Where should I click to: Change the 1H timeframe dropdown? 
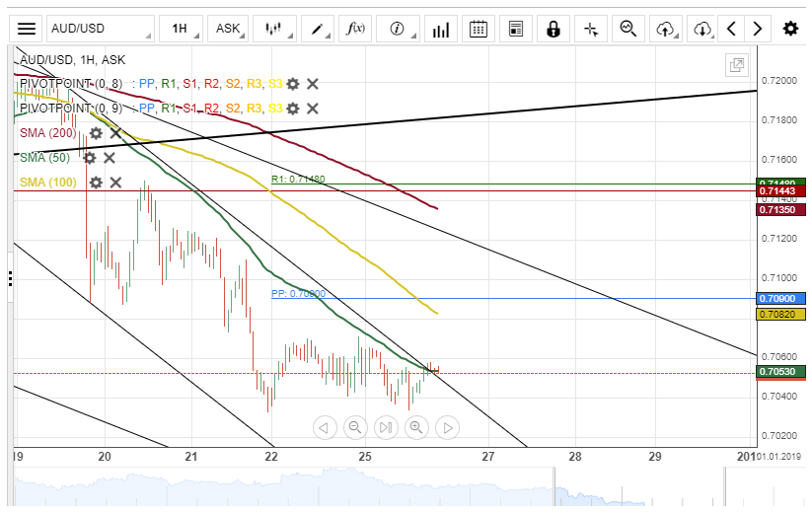tap(181, 29)
